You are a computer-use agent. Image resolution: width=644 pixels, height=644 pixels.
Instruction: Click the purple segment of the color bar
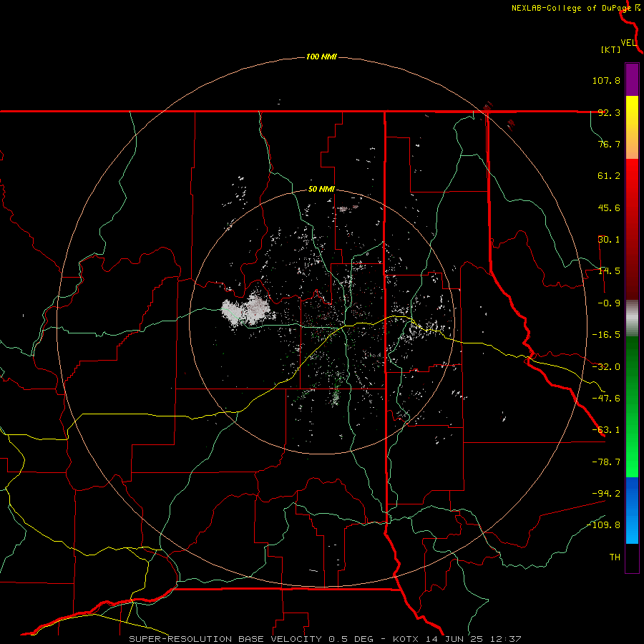coord(632,80)
